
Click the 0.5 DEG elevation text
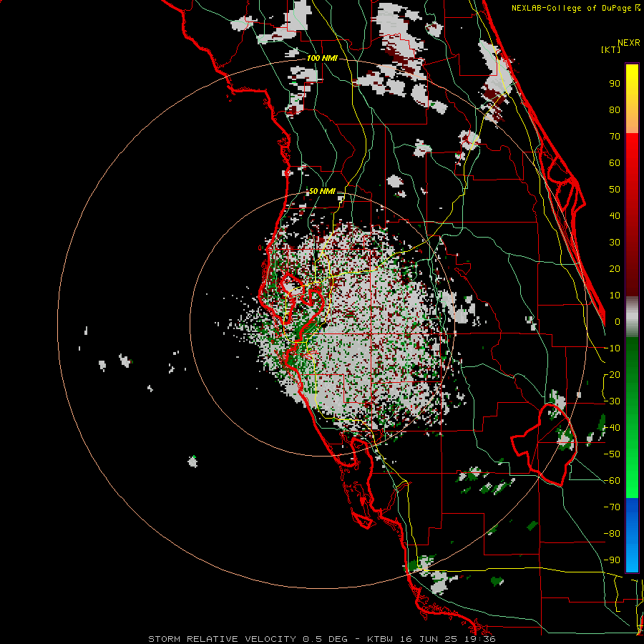point(325,639)
